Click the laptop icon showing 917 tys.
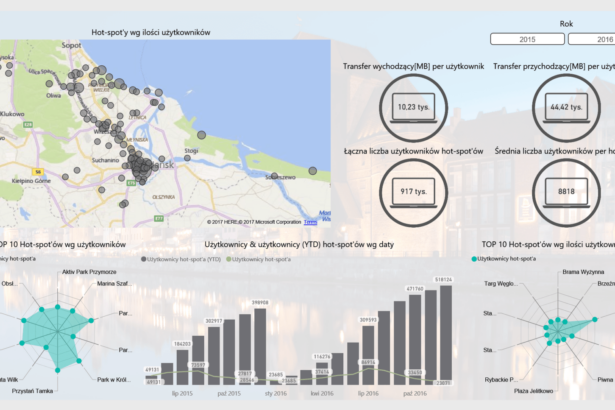Image resolution: width=615 pixels, height=410 pixels. (x=413, y=192)
